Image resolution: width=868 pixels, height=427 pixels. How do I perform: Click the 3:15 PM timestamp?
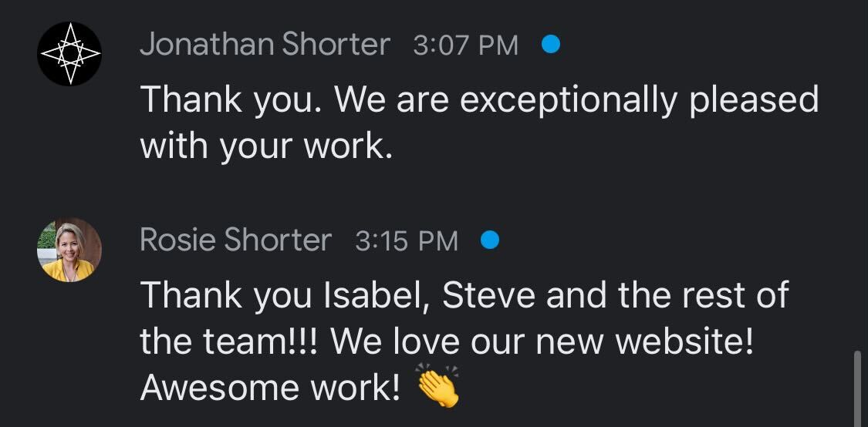[x=407, y=241]
